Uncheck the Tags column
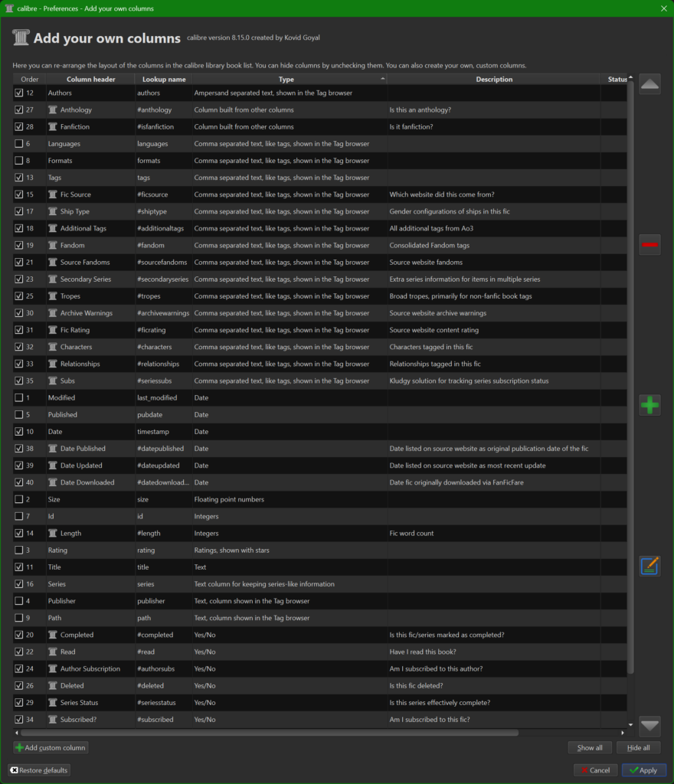The height and width of the screenshot is (784, 674). tap(19, 177)
